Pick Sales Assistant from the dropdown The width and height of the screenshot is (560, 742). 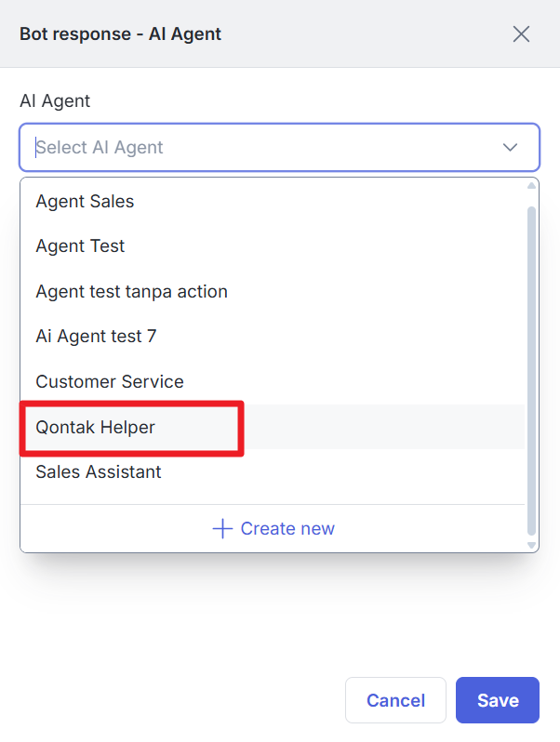tap(99, 471)
